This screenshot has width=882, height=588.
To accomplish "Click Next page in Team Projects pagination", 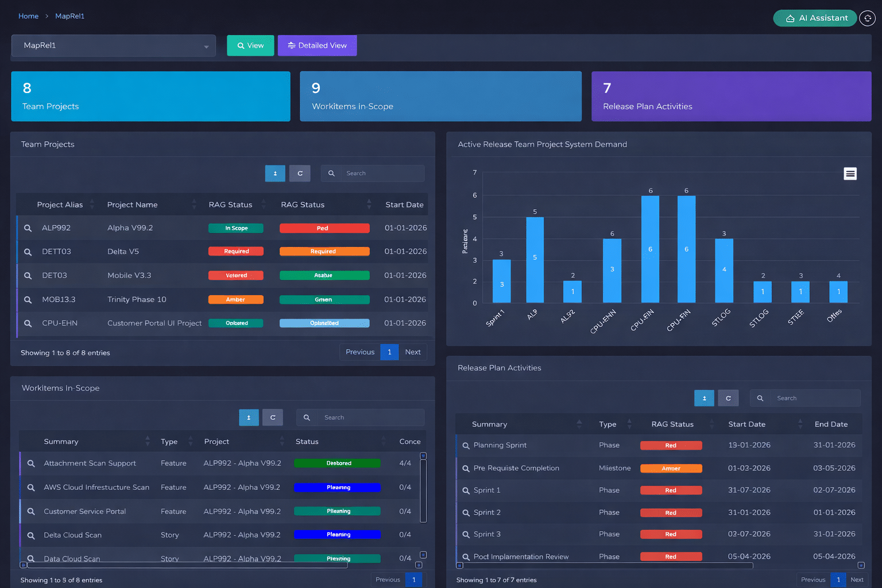I will (412, 352).
